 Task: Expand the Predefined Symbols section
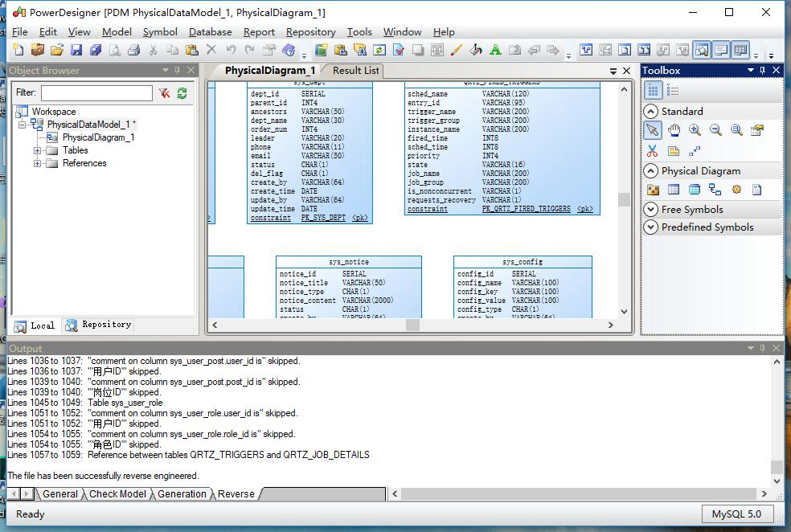coord(651,227)
